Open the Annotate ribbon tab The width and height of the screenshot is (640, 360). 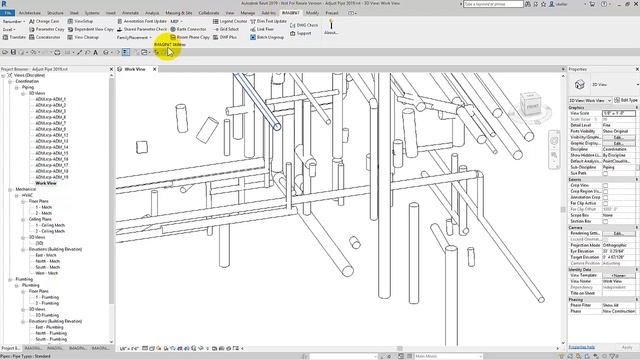(130, 13)
